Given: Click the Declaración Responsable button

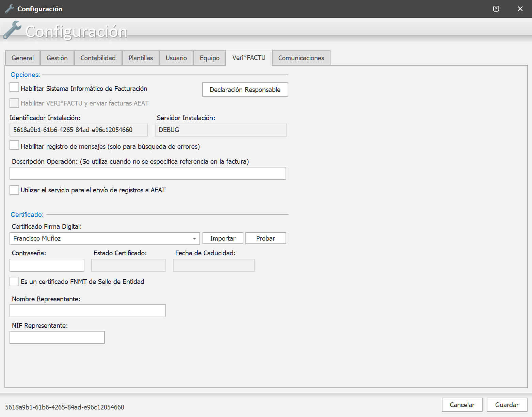Looking at the screenshot, I should [245, 90].
